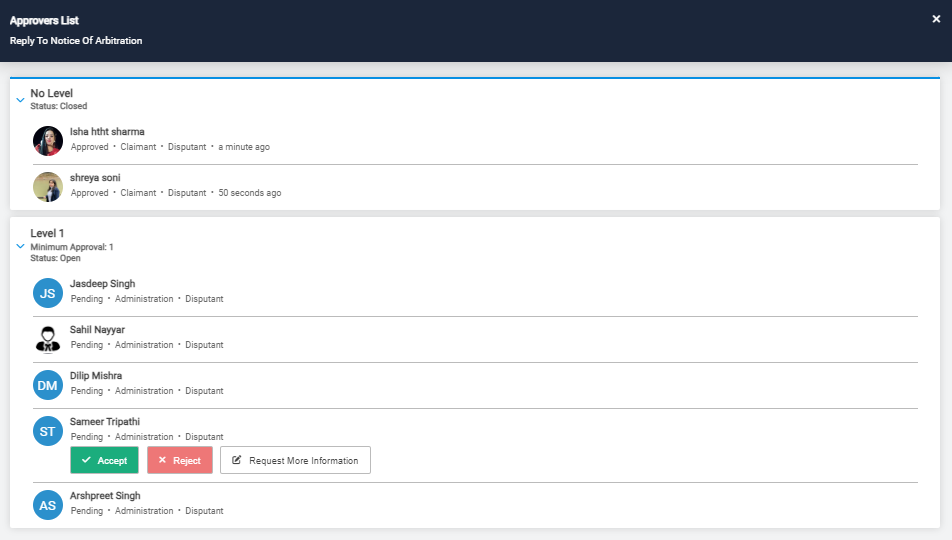Click Approved status under Isha htht sharma
Viewport: 952px width, 540px height.
(89, 147)
